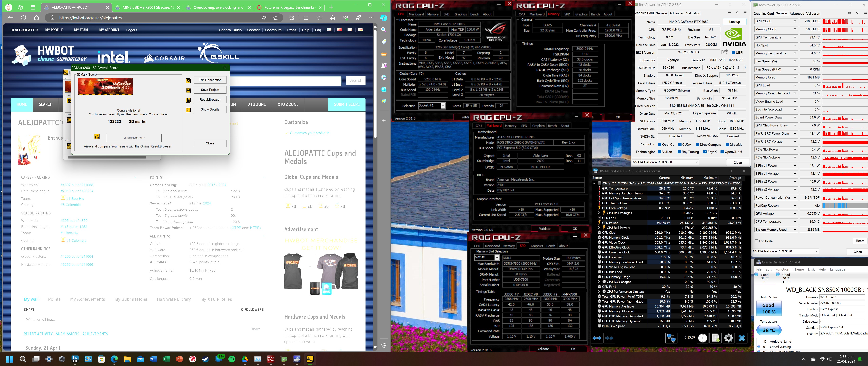This screenshot has height=366, width=868.
Task: Click the screenshot camera icon in GPU-Z Graphics Card window
Action: pos(729,13)
